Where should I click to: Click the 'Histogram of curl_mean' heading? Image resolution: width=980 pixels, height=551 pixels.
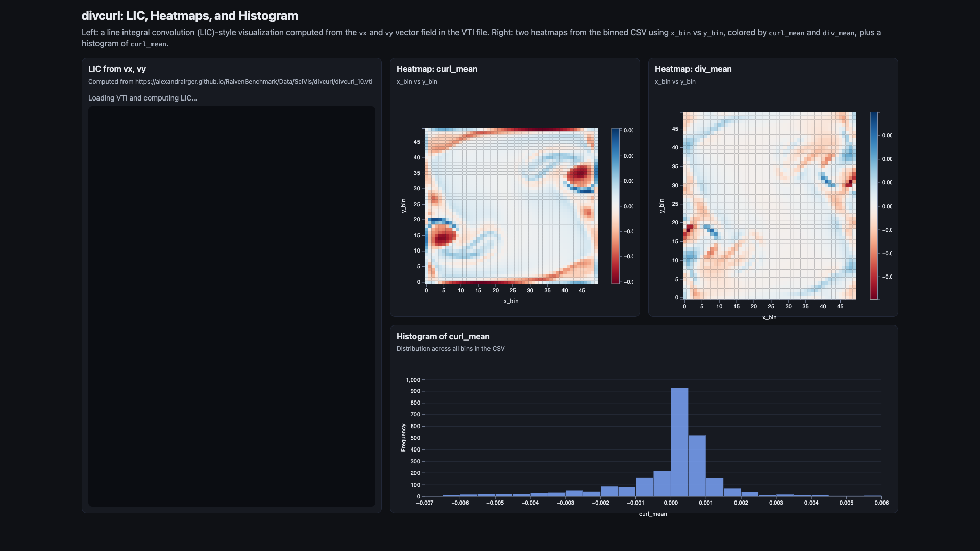click(x=443, y=336)
